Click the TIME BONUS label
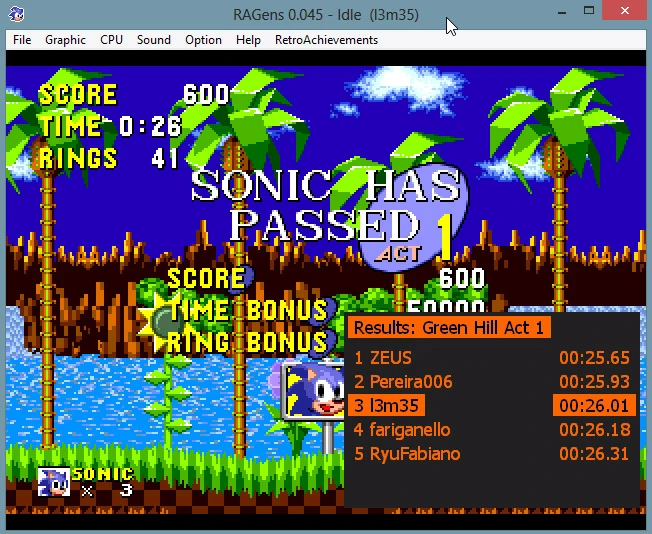The image size is (652, 534). (249, 310)
